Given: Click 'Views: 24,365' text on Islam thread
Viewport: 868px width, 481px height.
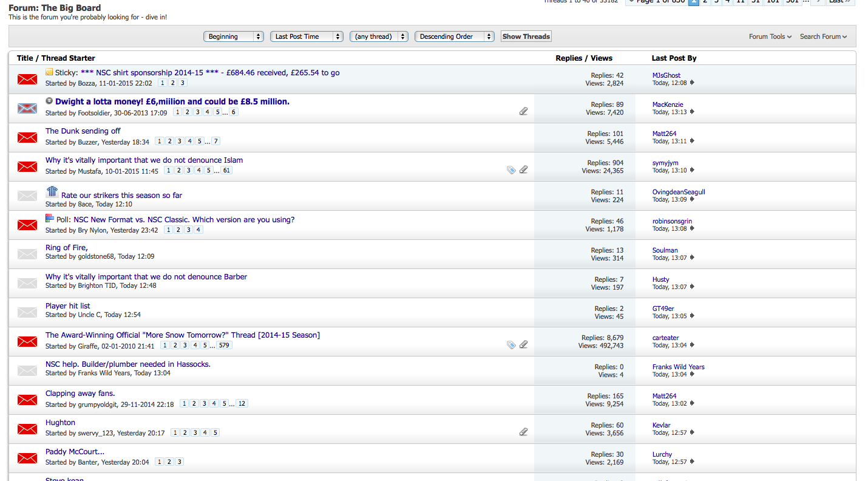Looking at the screenshot, I should [x=602, y=171].
